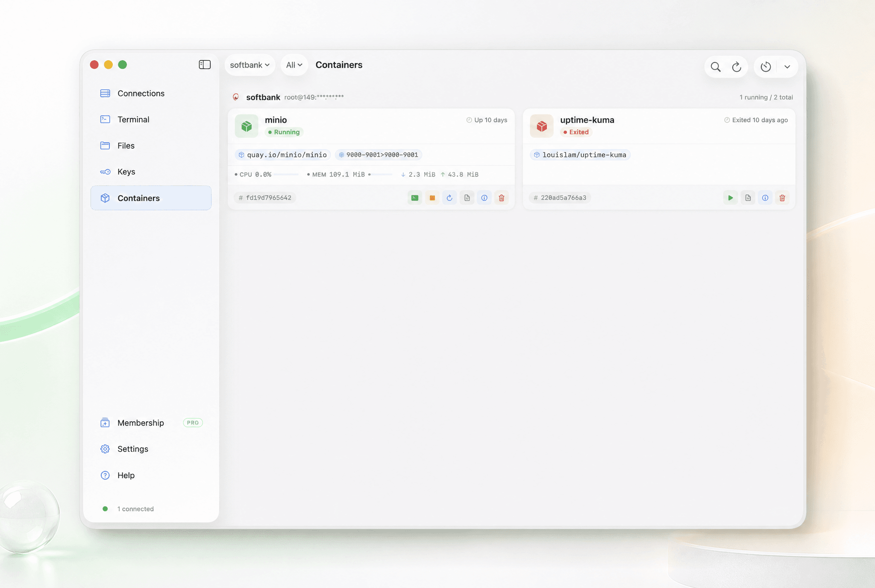Toggle the sidebar panel icon
The width and height of the screenshot is (875, 588).
pos(205,65)
